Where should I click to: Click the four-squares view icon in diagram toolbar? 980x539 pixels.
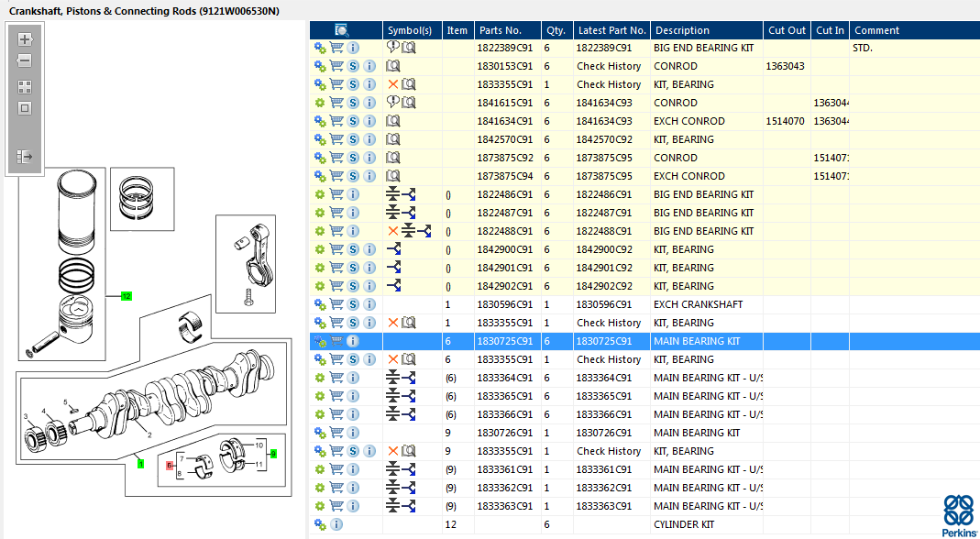(x=25, y=87)
